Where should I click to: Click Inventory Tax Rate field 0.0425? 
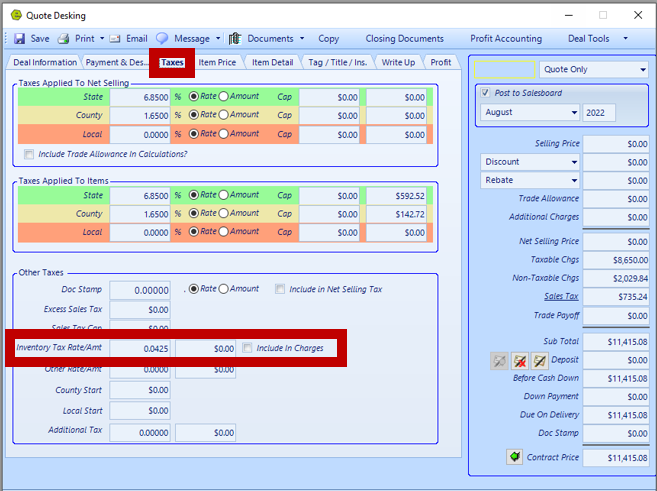click(x=140, y=349)
